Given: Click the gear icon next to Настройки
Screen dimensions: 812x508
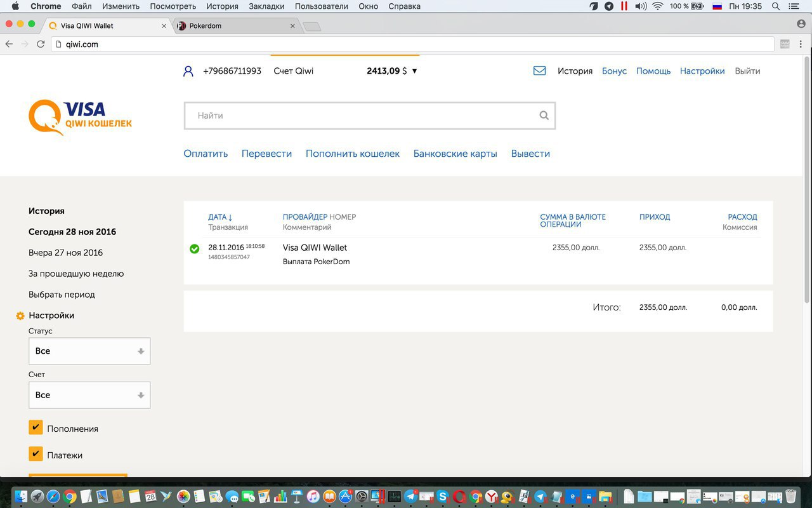Looking at the screenshot, I should point(20,316).
